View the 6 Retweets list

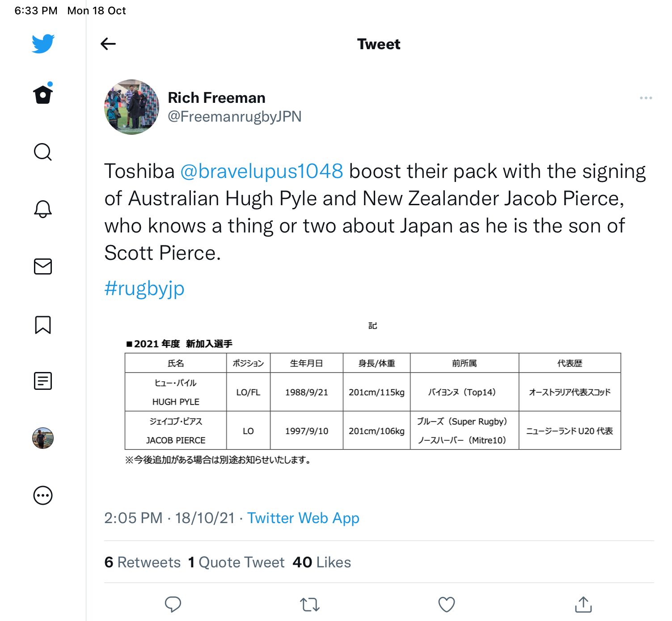coord(143,562)
